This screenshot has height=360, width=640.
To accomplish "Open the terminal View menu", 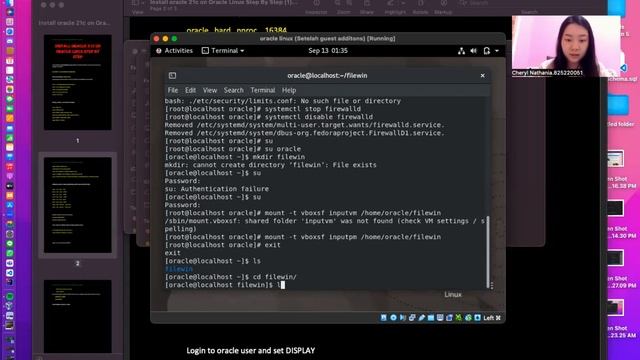I will coord(210,90).
